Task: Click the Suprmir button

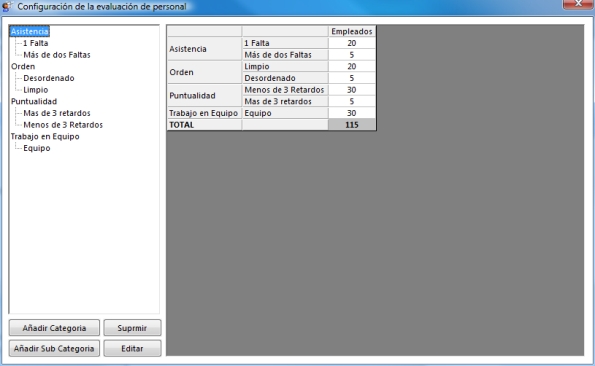Action: (132, 328)
